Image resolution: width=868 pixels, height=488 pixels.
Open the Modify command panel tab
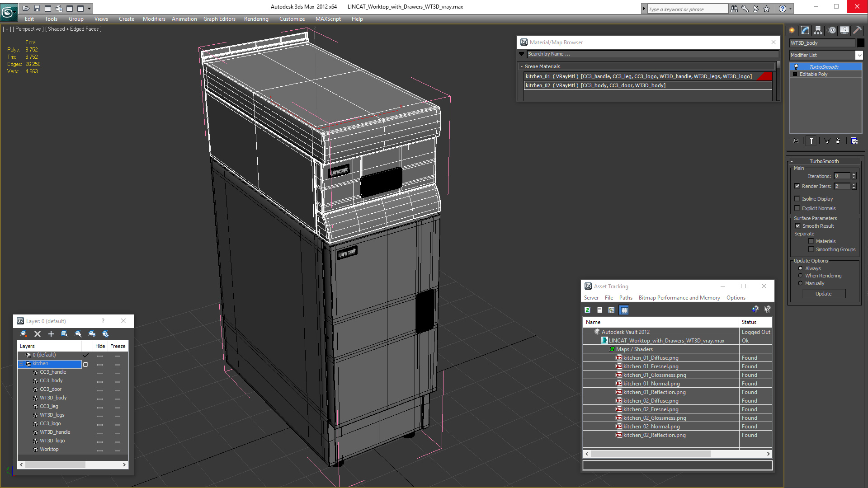(x=805, y=30)
